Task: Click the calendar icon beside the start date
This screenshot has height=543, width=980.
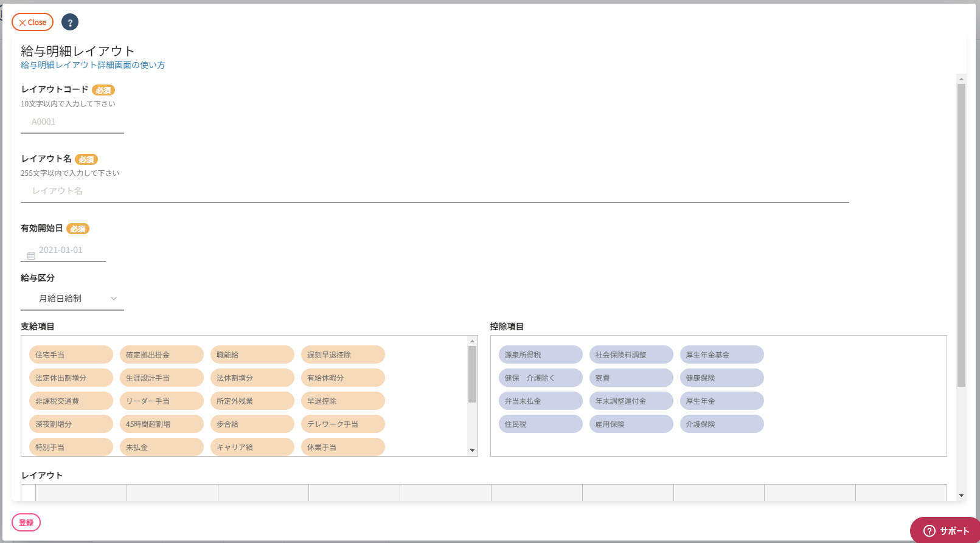Action: click(x=31, y=256)
